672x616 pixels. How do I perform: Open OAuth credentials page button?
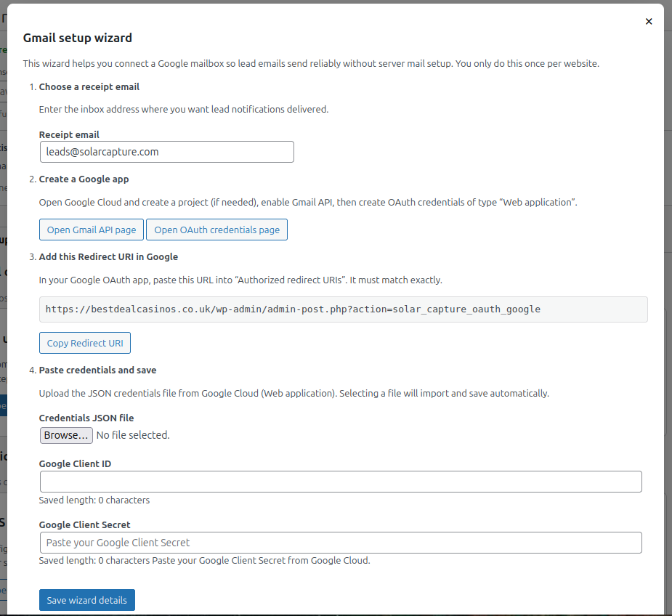pyautogui.click(x=217, y=230)
